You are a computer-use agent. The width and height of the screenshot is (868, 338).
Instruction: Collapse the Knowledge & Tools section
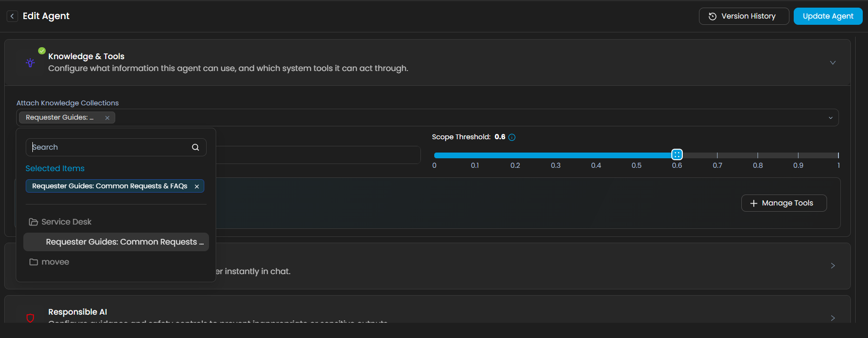pyautogui.click(x=832, y=62)
